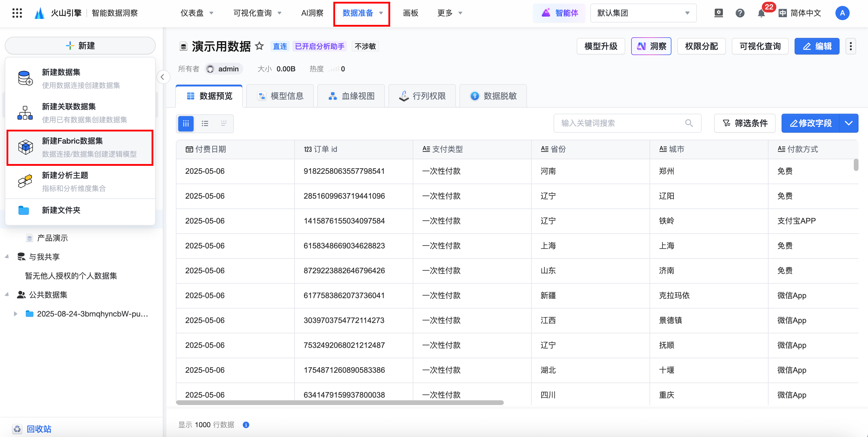The width and height of the screenshot is (868, 437).
Task: Click the app launcher grid icon
Action: (17, 13)
